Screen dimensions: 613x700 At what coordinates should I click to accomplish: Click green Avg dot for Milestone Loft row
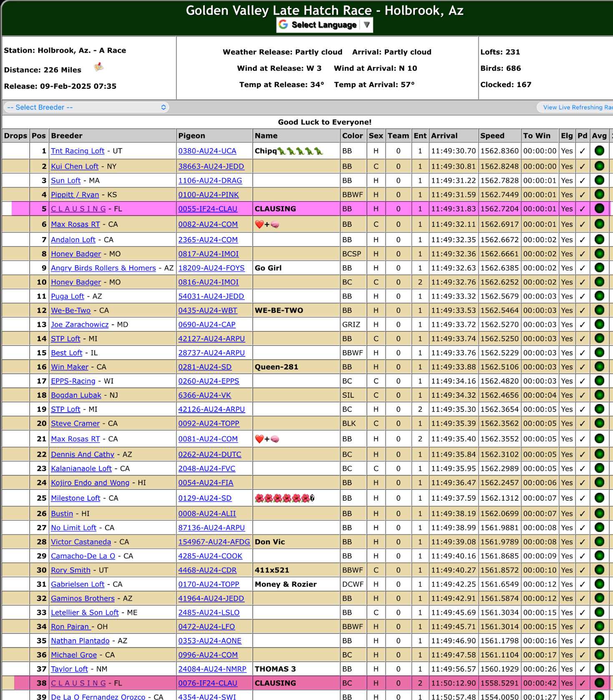[x=599, y=498]
